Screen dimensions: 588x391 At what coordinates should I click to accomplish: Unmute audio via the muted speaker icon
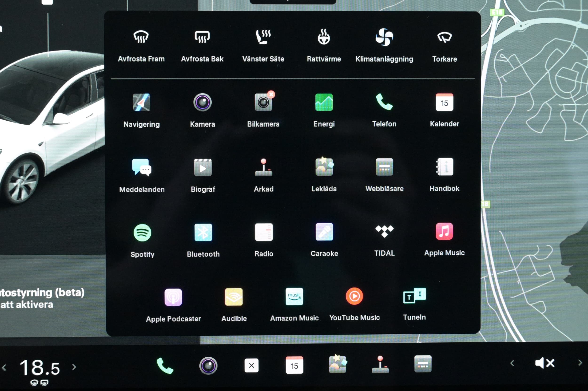click(x=545, y=363)
